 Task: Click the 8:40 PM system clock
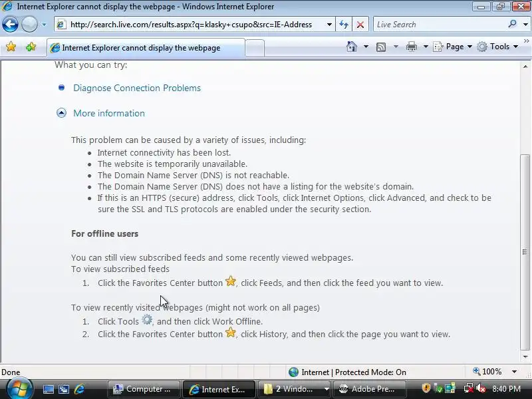[506, 389]
